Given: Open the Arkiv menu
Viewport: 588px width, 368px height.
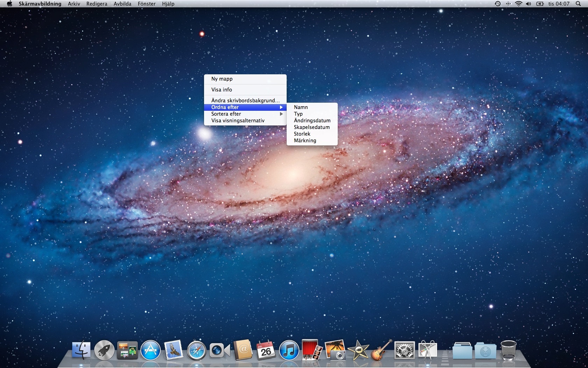Looking at the screenshot, I should click(x=74, y=4).
